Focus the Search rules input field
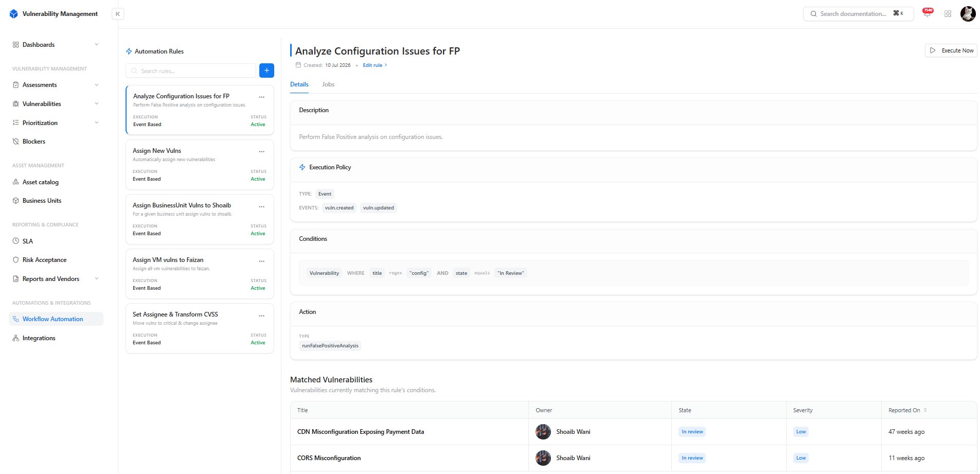This screenshot has width=980, height=474. 191,71
